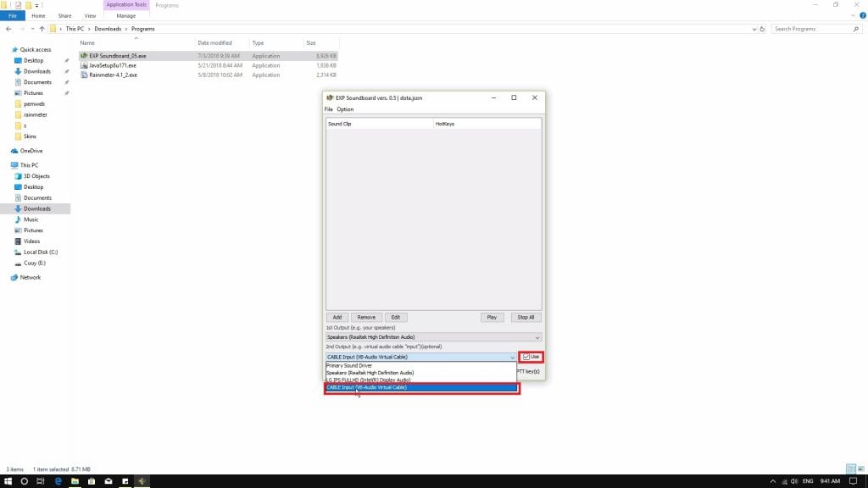Switch to EXP Soundboard taskbar icon
This screenshot has width=868, height=488.
(142, 481)
